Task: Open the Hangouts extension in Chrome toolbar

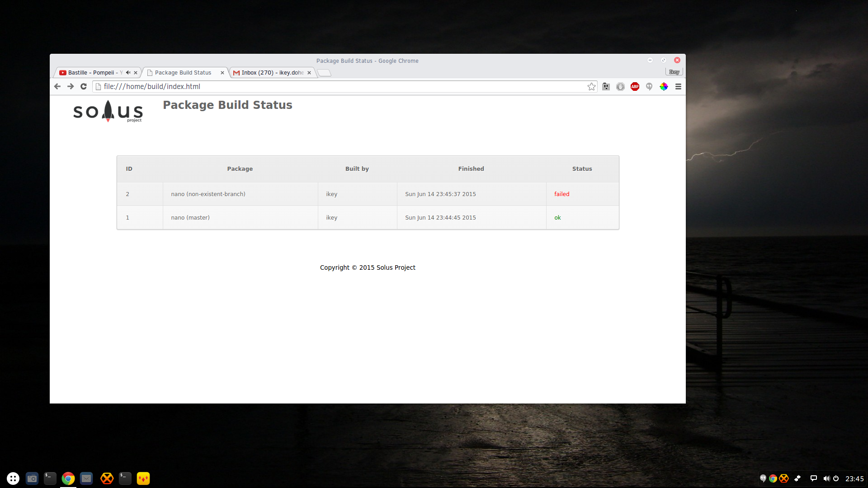Action: 649,86
